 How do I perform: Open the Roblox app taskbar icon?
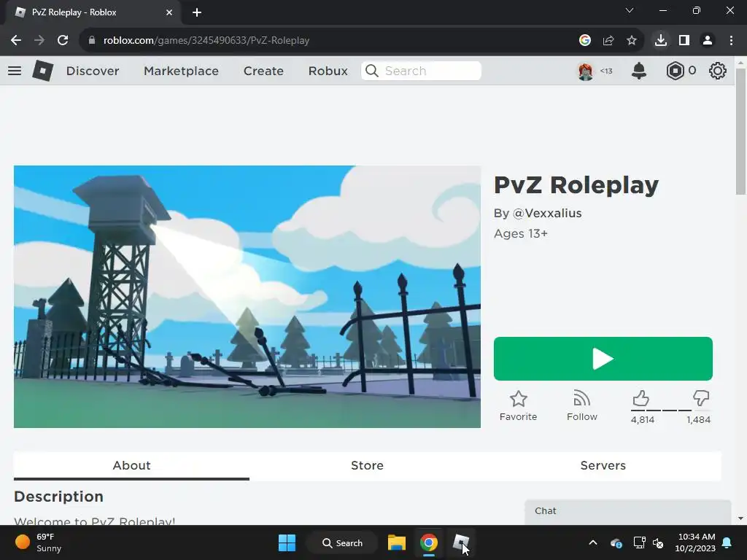tap(461, 542)
